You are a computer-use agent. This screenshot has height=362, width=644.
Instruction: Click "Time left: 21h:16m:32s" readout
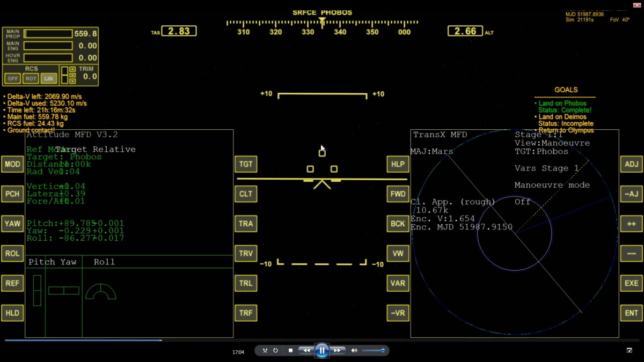click(41, 110)
